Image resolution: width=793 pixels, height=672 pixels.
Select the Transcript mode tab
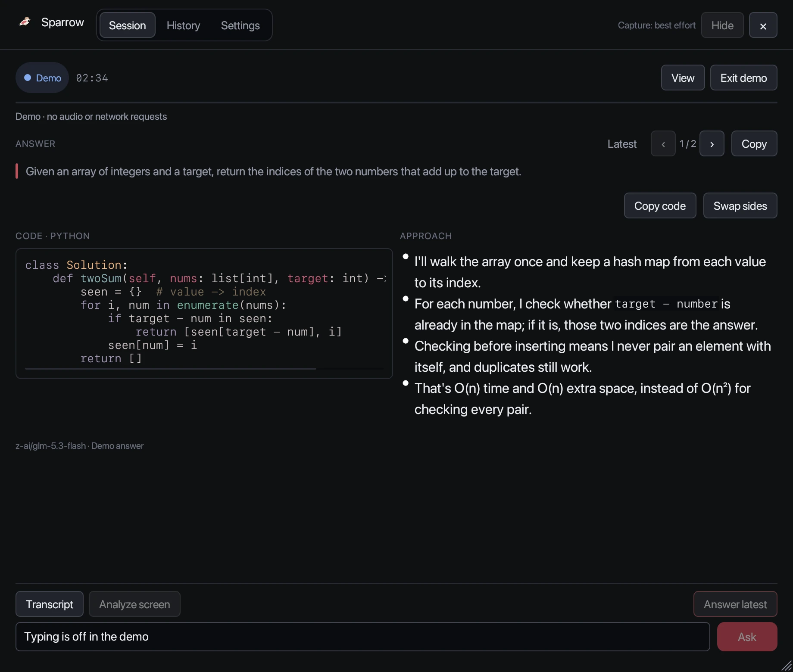click(x=50, y=604)
